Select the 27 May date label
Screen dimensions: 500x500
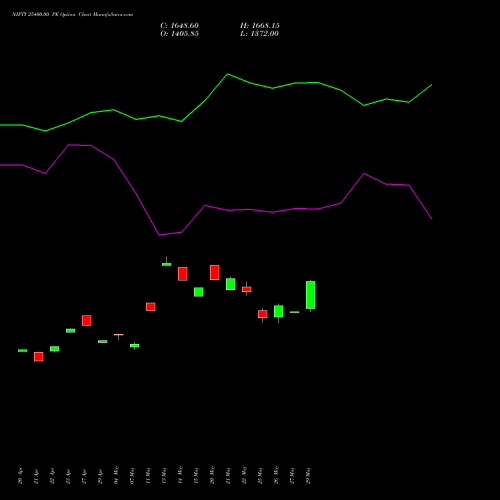(292, 475)
